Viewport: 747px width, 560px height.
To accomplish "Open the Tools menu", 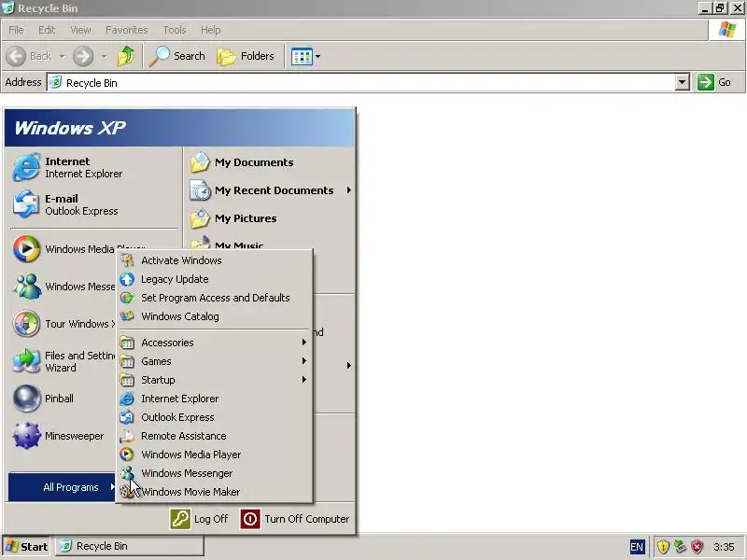I will (175, 30).
